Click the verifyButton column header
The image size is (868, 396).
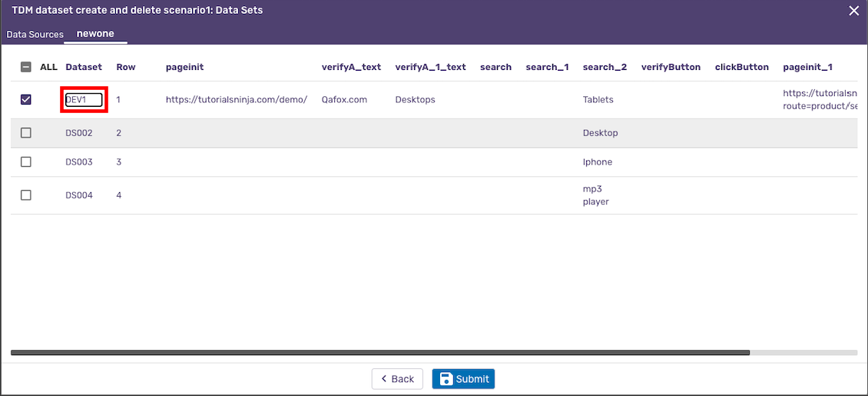click(x=671, y=67)
